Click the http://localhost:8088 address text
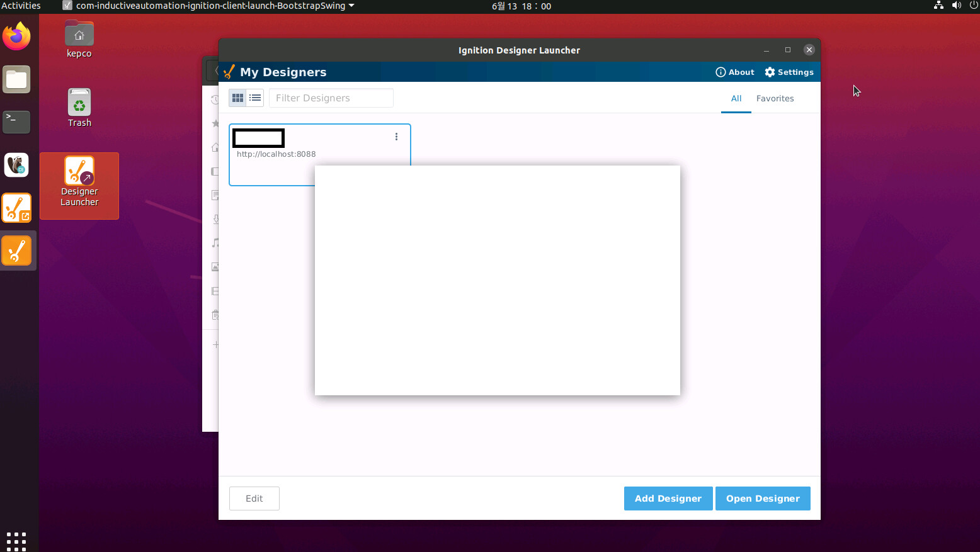Screen dimensions: 980x552 click(276, 154)
